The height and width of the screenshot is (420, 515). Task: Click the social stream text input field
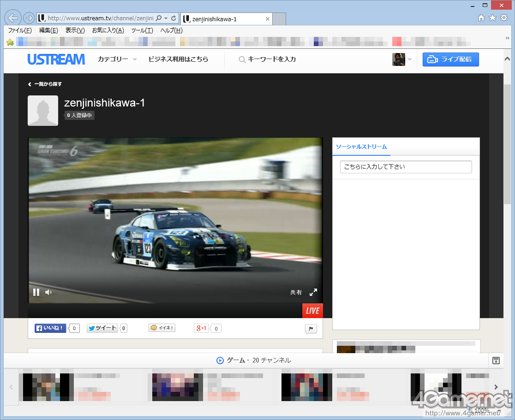click(406, 167)
